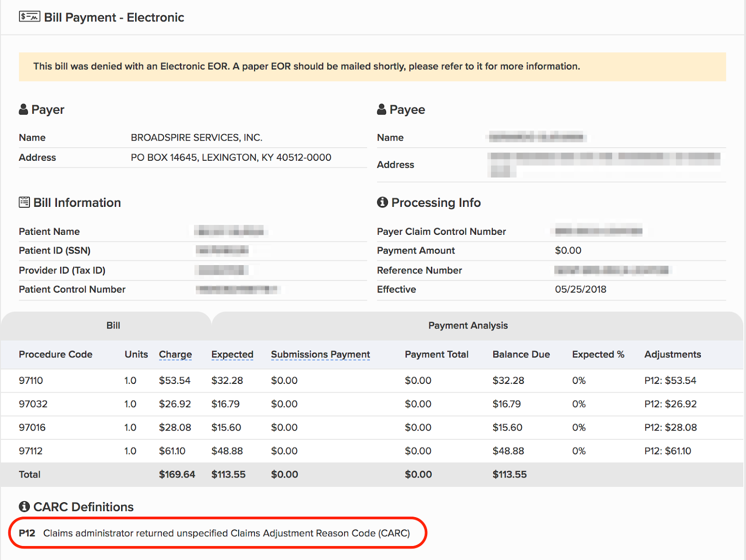This screenshot has height=560, width=746.
Task: Click the Payee person icon
Action: [x=381, y=109]
